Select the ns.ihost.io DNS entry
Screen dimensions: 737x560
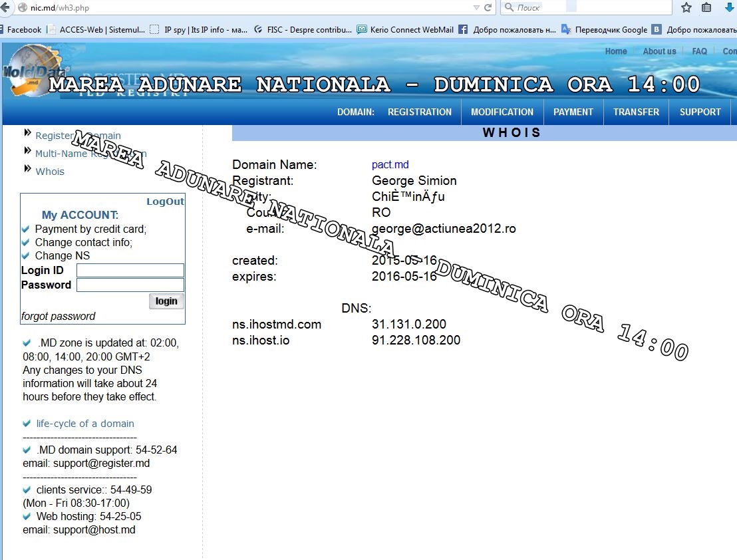tap(260, 341)
